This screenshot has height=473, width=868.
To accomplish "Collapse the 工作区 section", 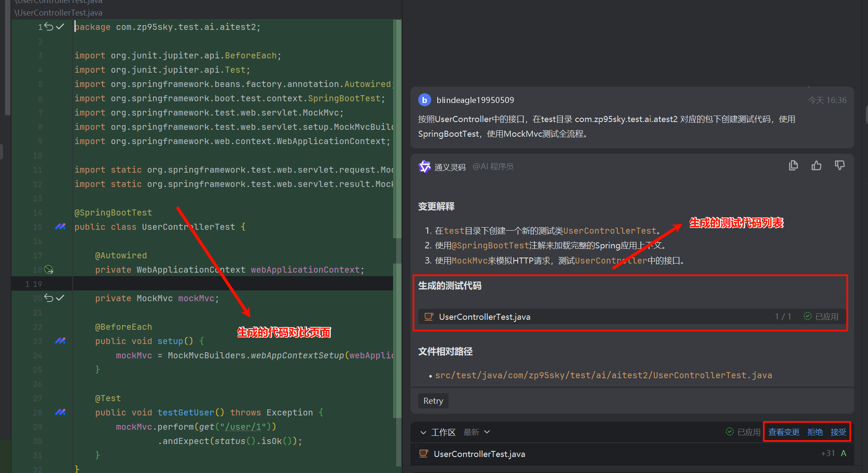I will pos(423,432).
